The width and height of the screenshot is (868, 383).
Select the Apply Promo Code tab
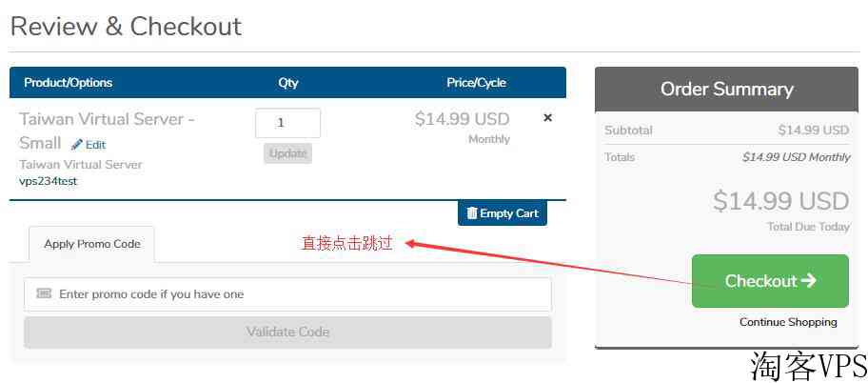(92, 244)
